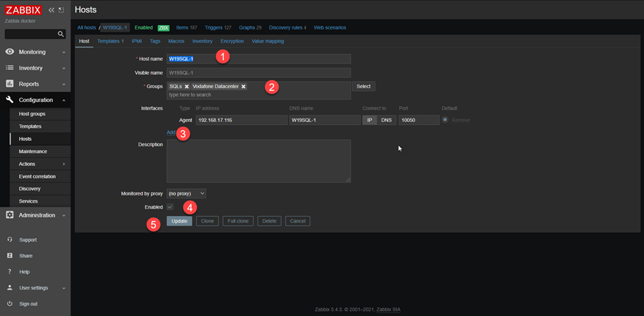Select the default interface radio button

click(x=446, y=120)
